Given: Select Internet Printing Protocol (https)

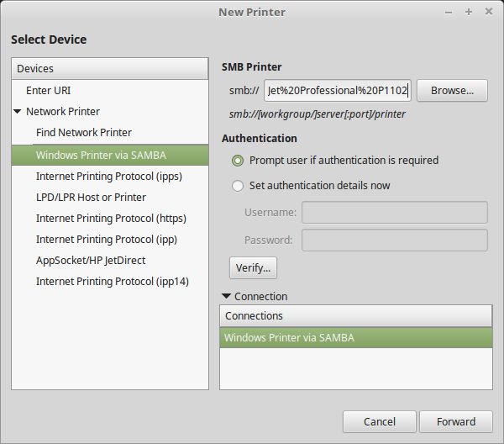Looking at the screenshot, I should pyautogui.click(x=111, y=219).
